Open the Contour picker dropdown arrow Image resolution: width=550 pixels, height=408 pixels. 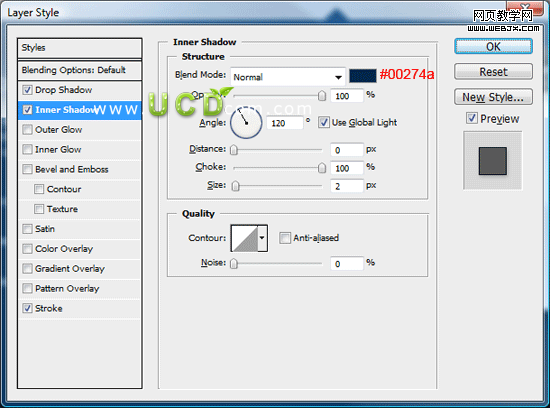[x=262, y=238]
